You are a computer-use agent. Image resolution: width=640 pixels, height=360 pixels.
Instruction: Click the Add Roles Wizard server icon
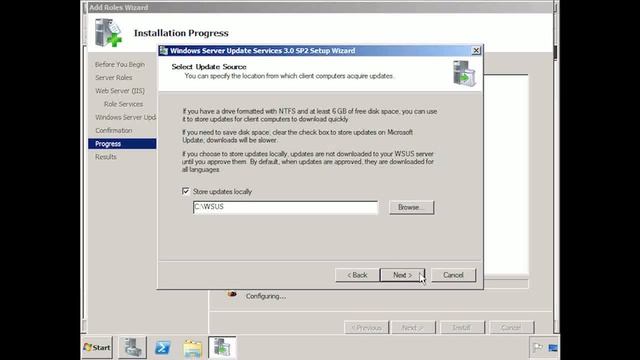[108, 33]
